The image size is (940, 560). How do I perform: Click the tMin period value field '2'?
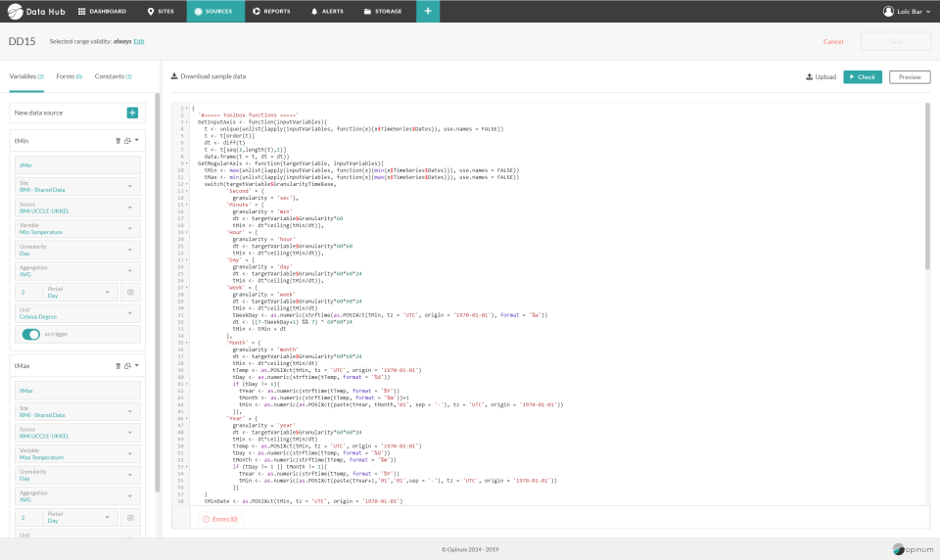[x=28, y=292]
